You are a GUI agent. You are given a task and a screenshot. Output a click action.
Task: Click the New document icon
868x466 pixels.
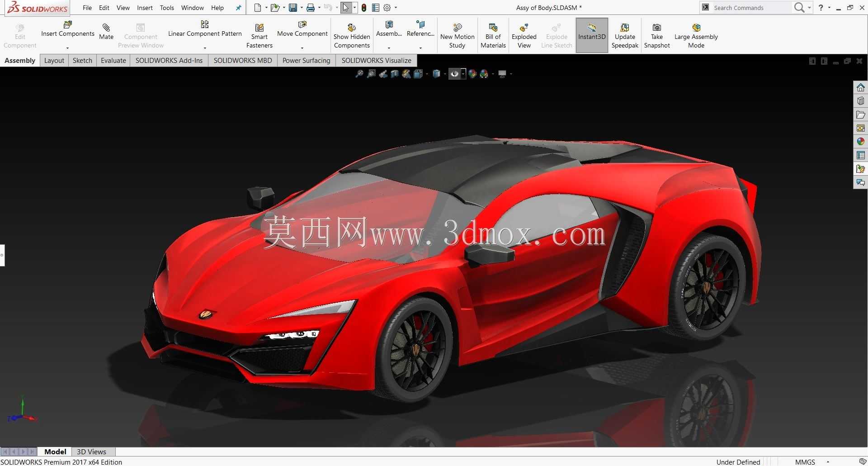pos(258,8)
